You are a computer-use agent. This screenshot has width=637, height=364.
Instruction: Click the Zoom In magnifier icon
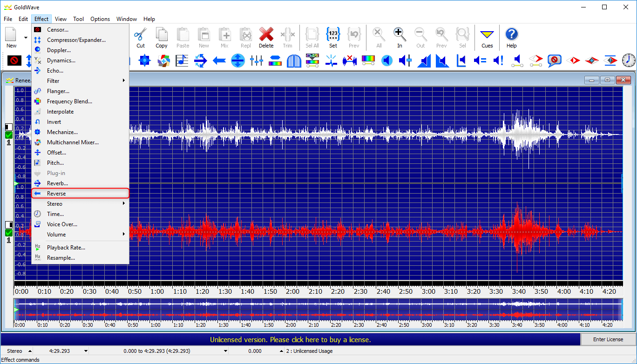(x=400, y=34)
